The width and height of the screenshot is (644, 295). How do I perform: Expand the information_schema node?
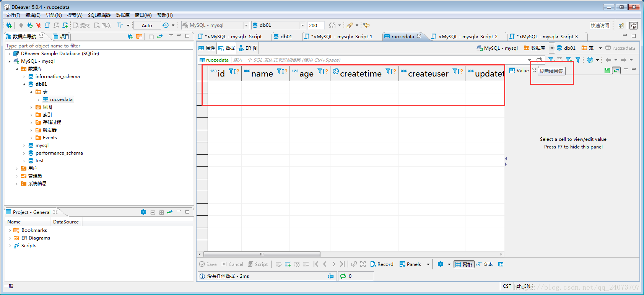click(x=24, y=77)
